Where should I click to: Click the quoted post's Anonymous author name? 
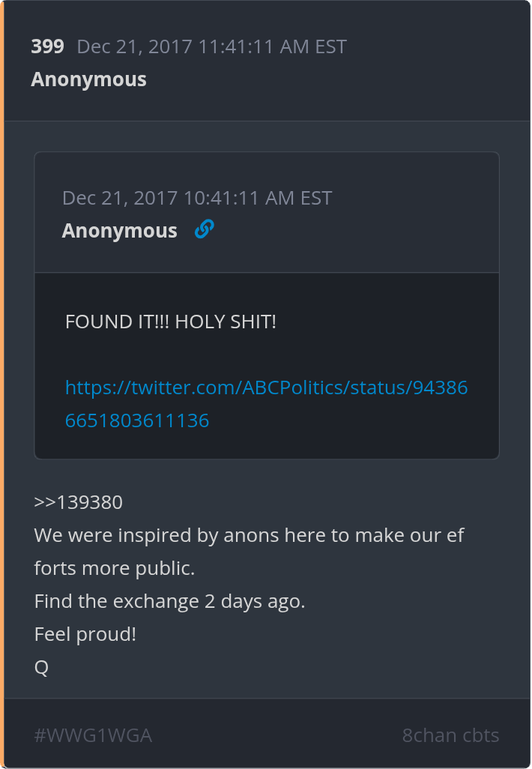(x=119, y=231)
